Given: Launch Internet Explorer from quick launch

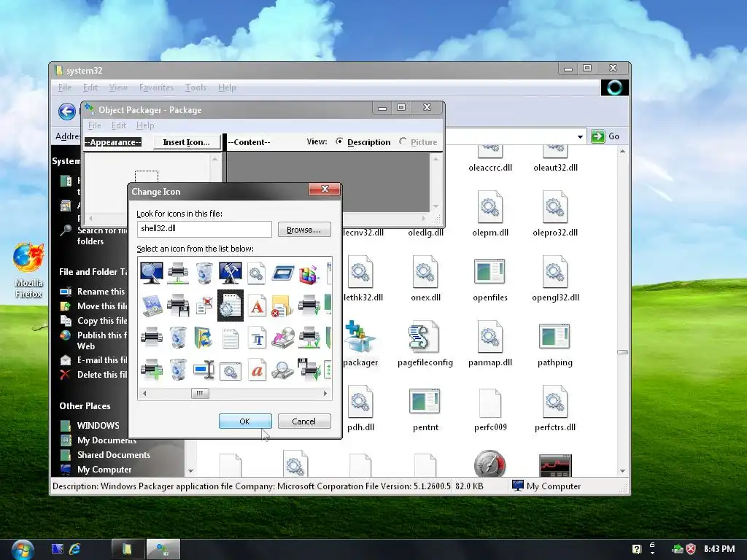Looking at the screenshot, I should (75, 549).
